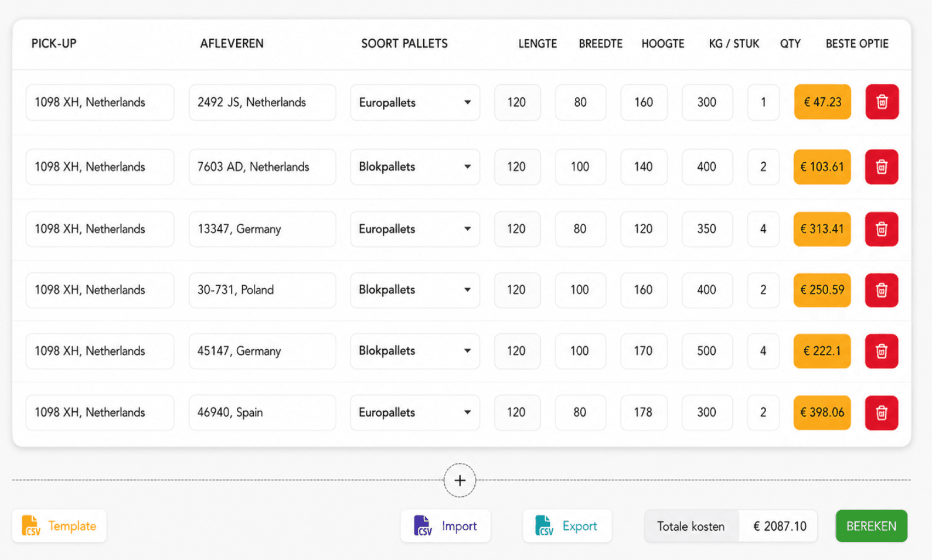Click the BESTE OPTIE column header
Screen dimensions: 932x560
(857, 43)
